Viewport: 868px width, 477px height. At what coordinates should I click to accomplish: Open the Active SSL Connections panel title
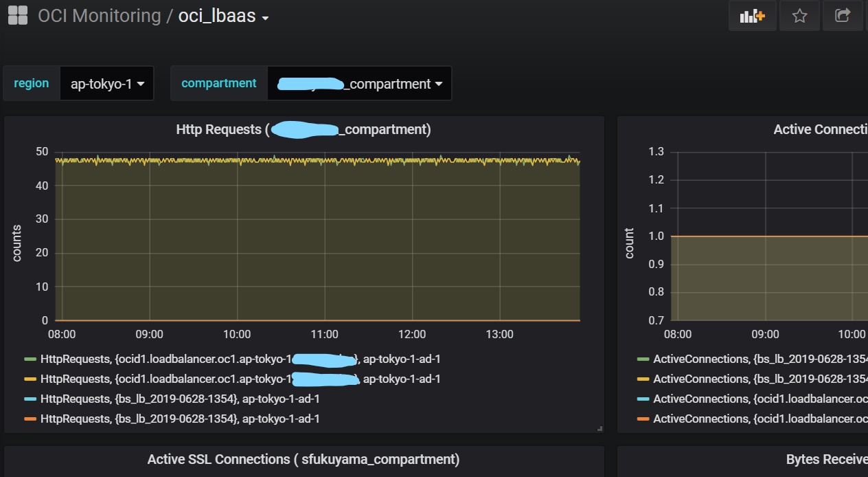(304, 459)
